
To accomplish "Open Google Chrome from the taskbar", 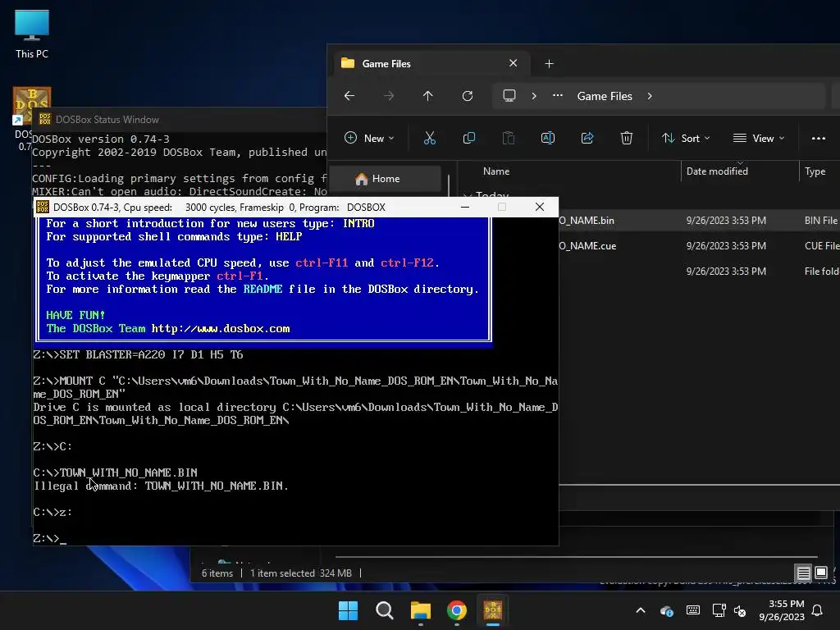I will point(456,610).
